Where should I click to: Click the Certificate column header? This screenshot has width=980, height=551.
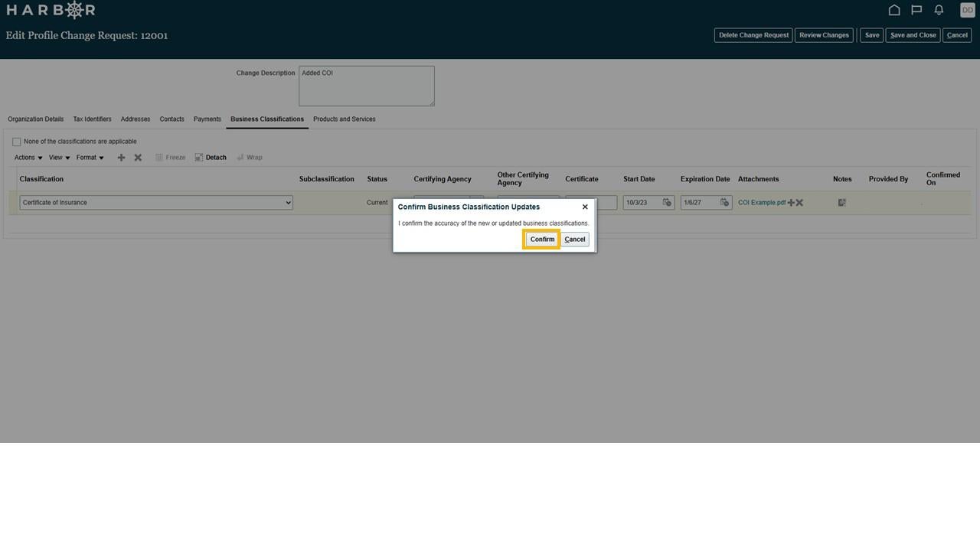click(x=582, y=179)
